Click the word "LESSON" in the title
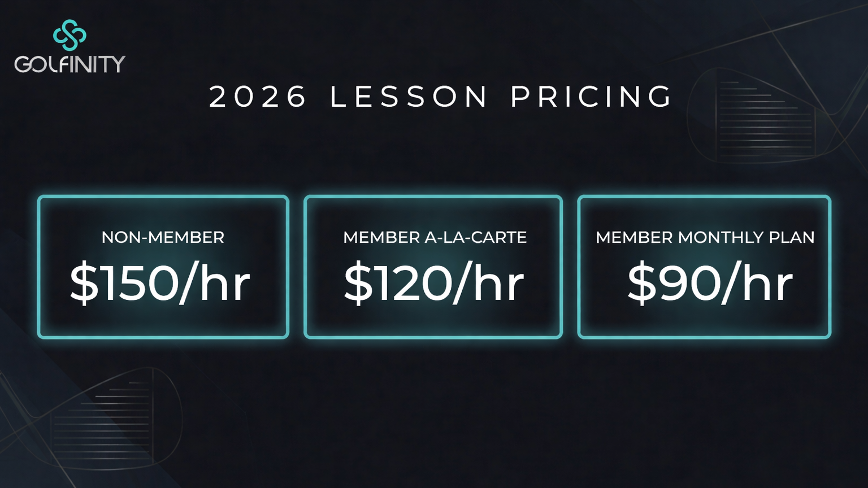 pyautogui.click(x=409, y=97)
